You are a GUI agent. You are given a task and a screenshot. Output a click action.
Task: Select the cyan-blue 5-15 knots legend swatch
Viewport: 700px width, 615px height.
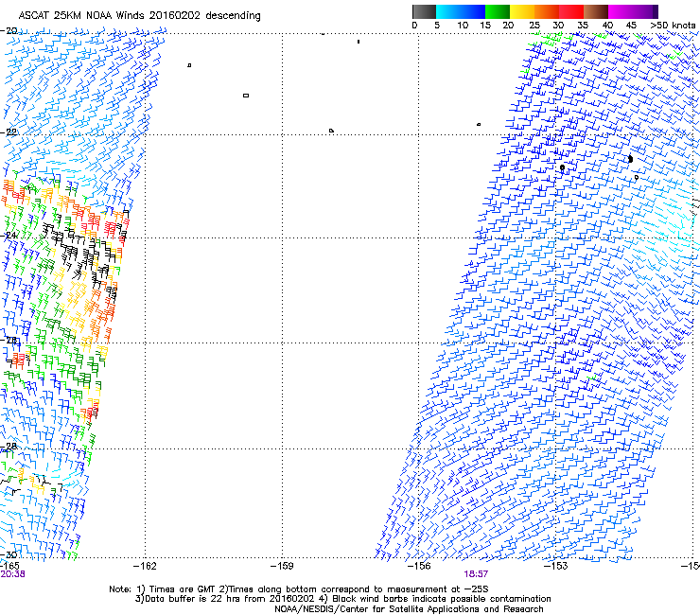pos(461,11)
